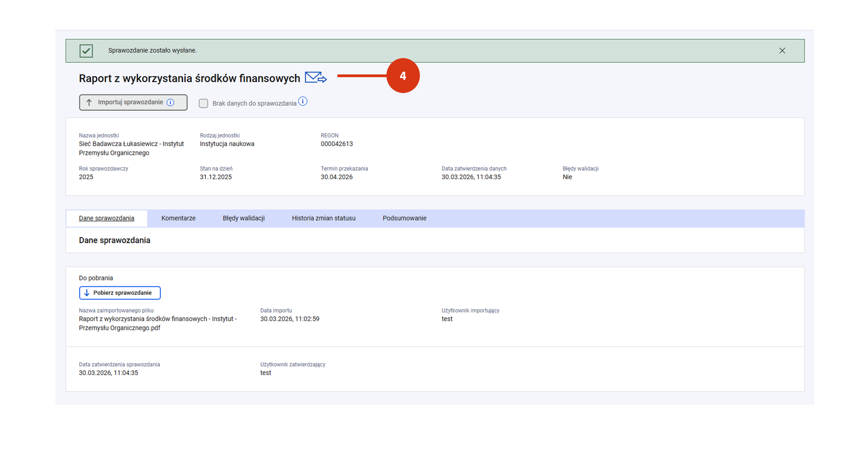The width and height of the screenshot is (868, 452).
Task: Dismiss the 'Sprawozdanie zostało wysłane' notification
Action: tap(782, 51)
